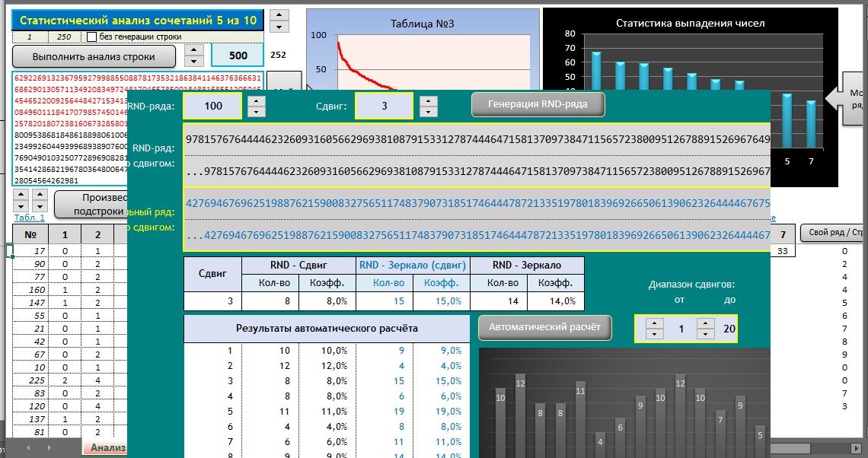Click the bar labeled 4 in the gray chart
The height and width of the screenshot is (458, 868).
pyautogui.click(x=600, y=445)
